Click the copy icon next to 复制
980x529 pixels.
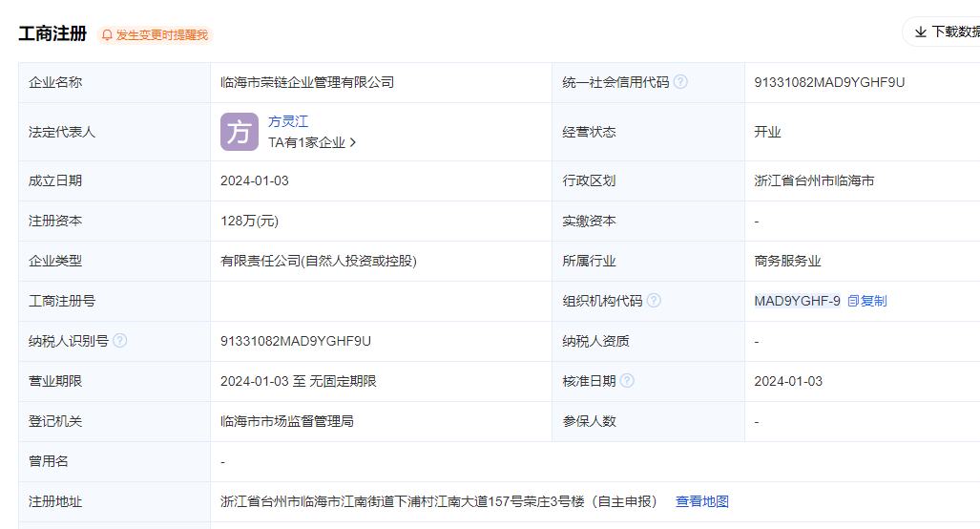coord(853,301)
